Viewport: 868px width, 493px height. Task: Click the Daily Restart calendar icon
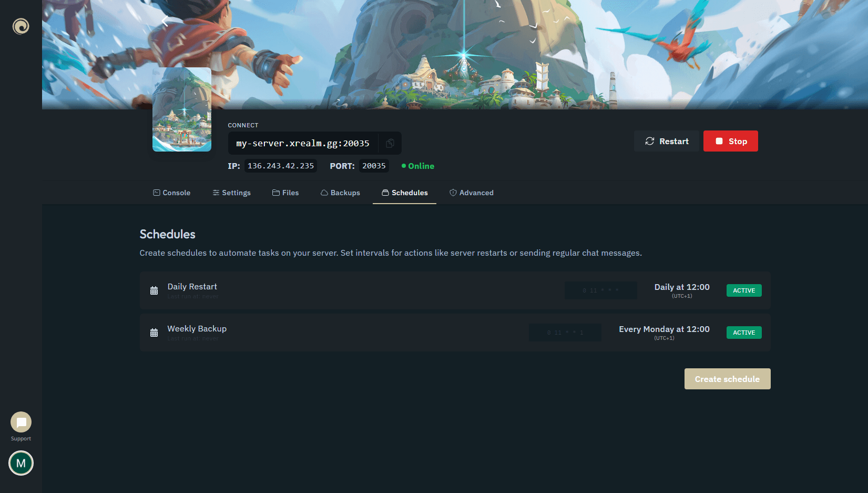tap(154, 290)
